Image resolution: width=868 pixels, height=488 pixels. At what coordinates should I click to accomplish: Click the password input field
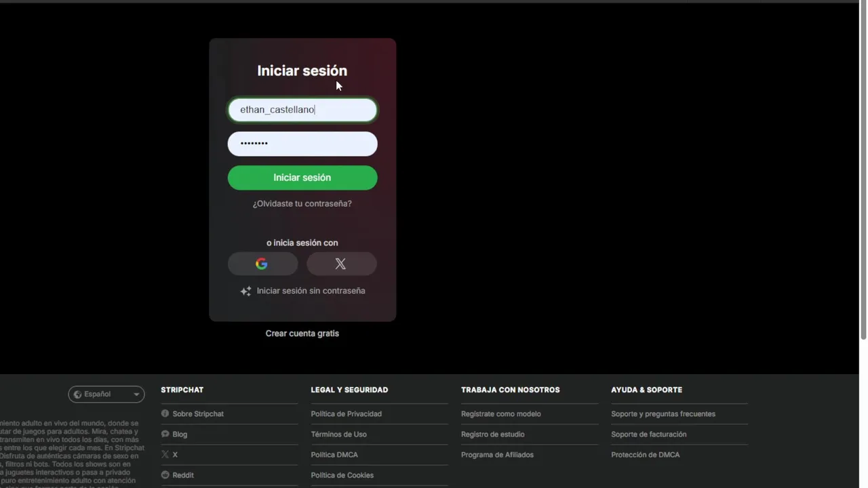pyautogui.click(x=302, y=144)
